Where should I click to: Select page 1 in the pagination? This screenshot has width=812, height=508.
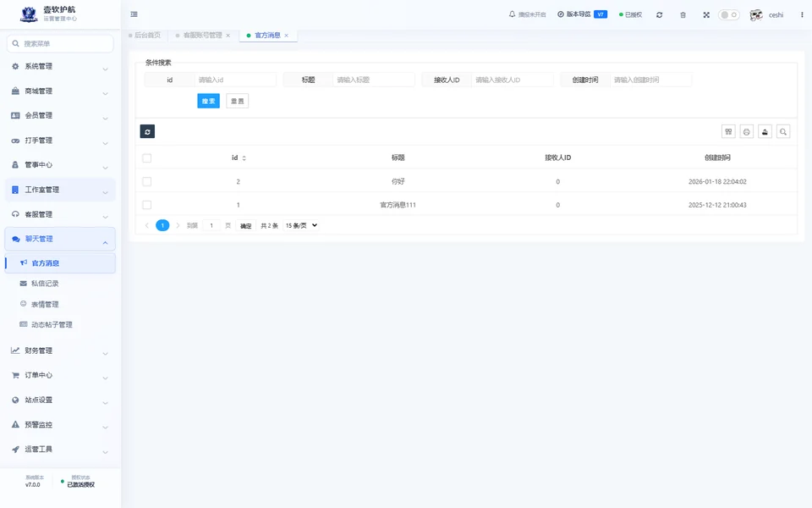pyautogui.click(x=162, y=225)
